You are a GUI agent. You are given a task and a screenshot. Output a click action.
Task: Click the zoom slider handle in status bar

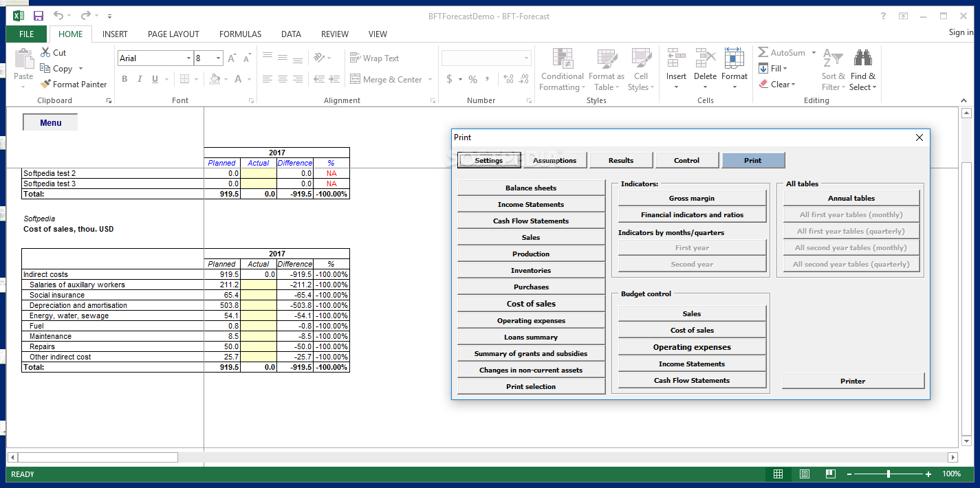(889, 474)
